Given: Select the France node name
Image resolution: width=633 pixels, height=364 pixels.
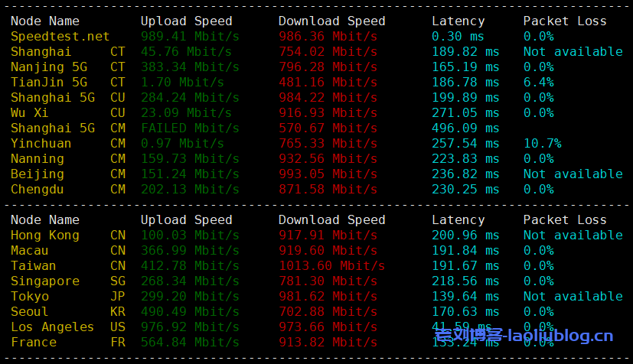Looking at the screenshot, I should (x=34, y=343).
